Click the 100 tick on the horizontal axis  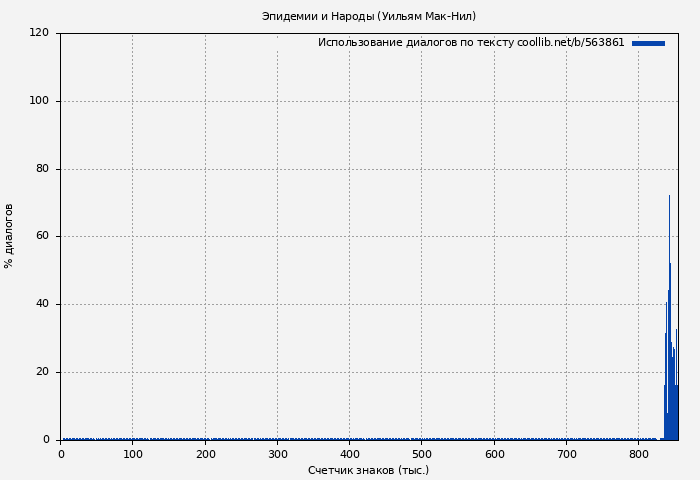(x=132, y=455)
